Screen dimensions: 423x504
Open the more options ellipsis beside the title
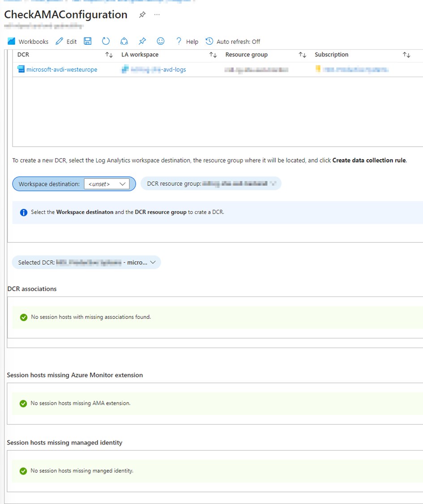point(157,15)
